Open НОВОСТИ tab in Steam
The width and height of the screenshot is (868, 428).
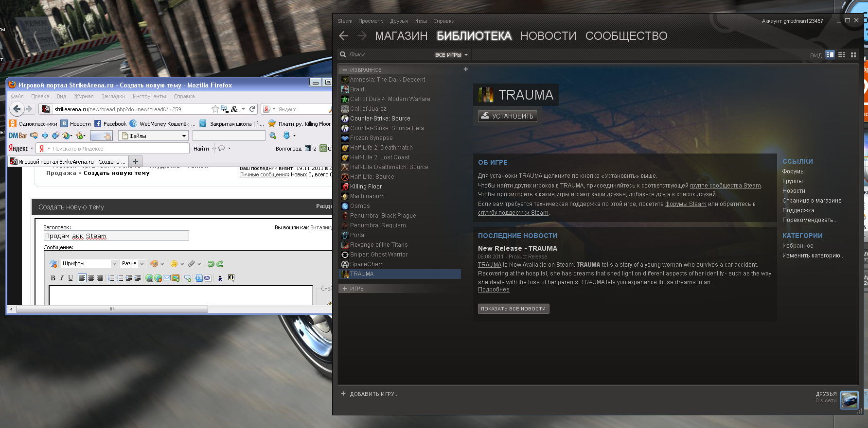[x=548, y=36]
